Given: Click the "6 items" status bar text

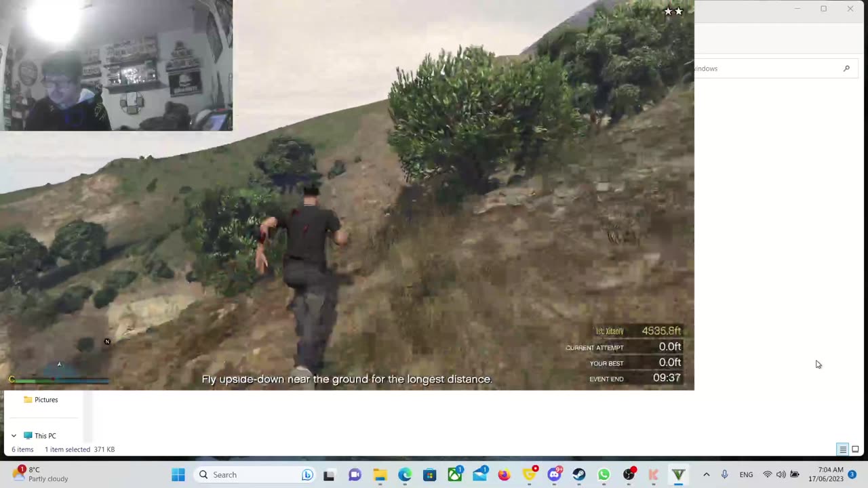Looking at the screenshot, I should click(x=22, y=449).
